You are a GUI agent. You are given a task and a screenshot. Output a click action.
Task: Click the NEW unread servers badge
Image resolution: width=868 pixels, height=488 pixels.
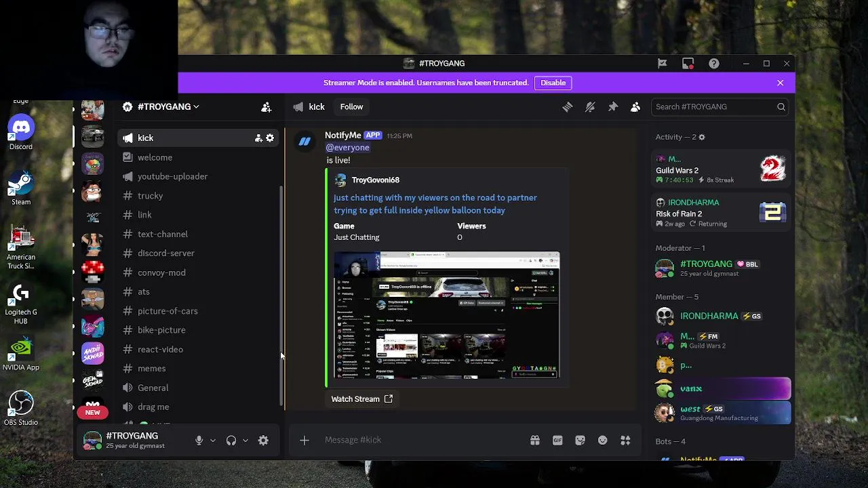pyautogui.click(x=93, y=413)
